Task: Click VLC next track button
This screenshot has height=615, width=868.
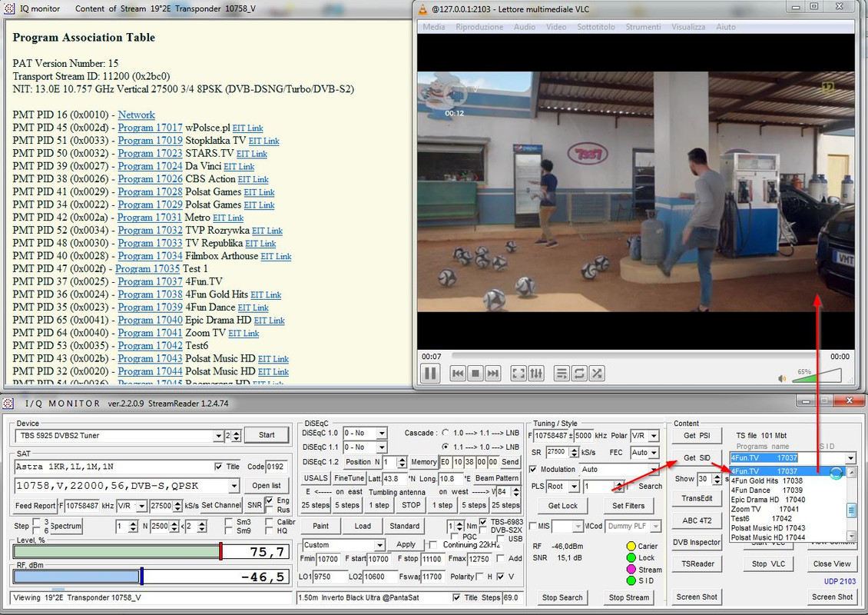Action: point(492,374)
